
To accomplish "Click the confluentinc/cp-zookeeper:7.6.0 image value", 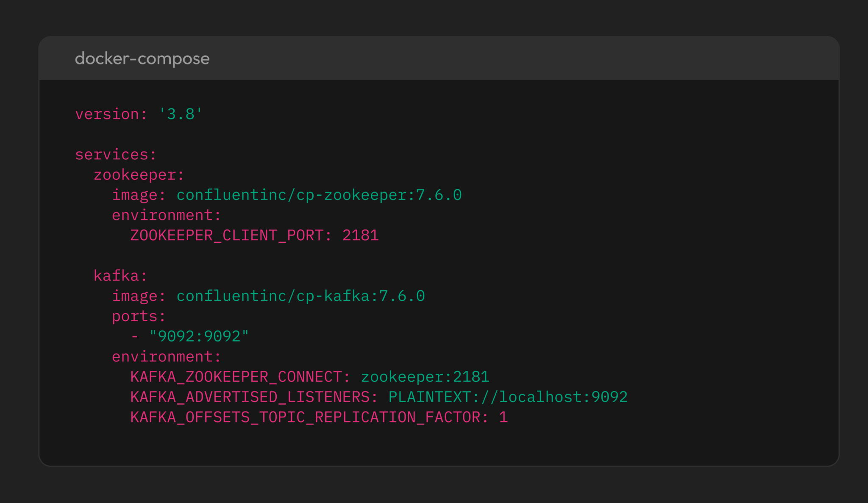I will tap(319, 195).
